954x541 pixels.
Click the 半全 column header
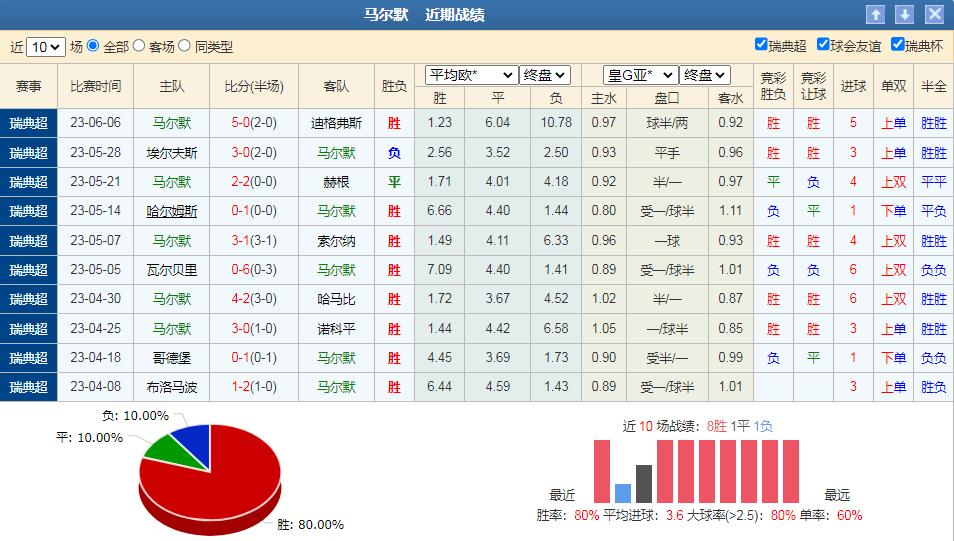pyautogui.click(x=933, y=86)
